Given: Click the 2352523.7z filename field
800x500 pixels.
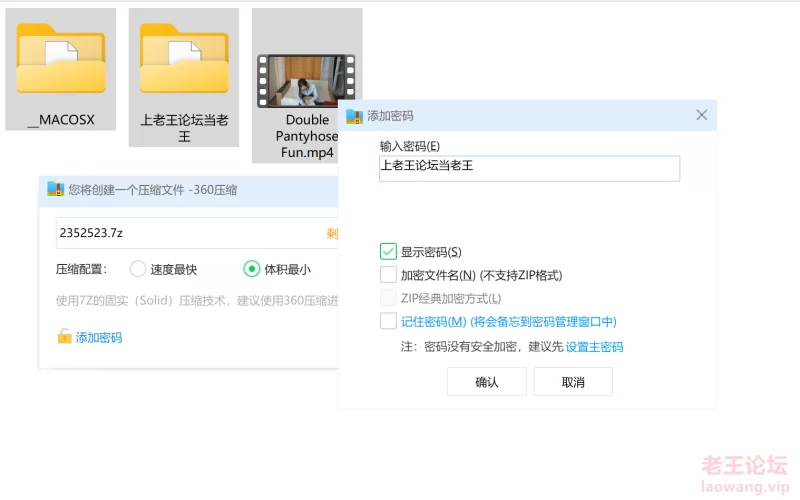Looking at the screenshot, I should tap(197, 233).
